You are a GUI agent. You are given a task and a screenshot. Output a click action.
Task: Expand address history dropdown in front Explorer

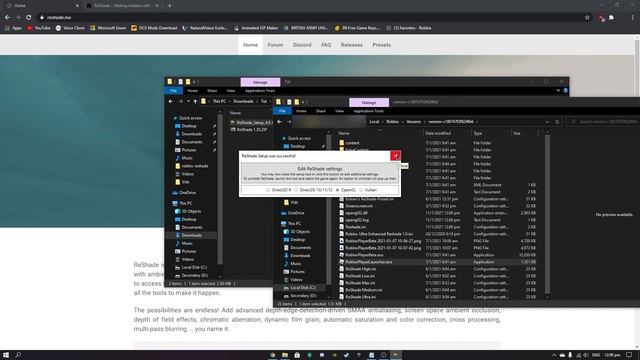coord(547,122)
